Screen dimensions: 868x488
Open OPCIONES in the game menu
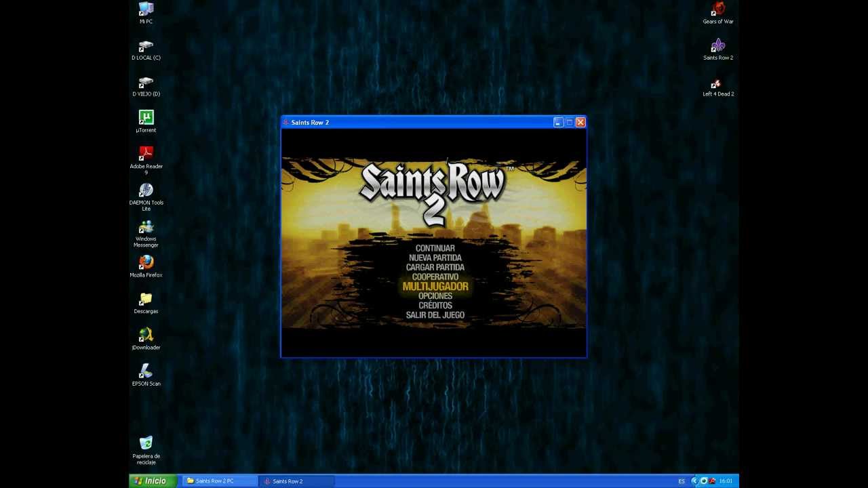click(435, 296)
